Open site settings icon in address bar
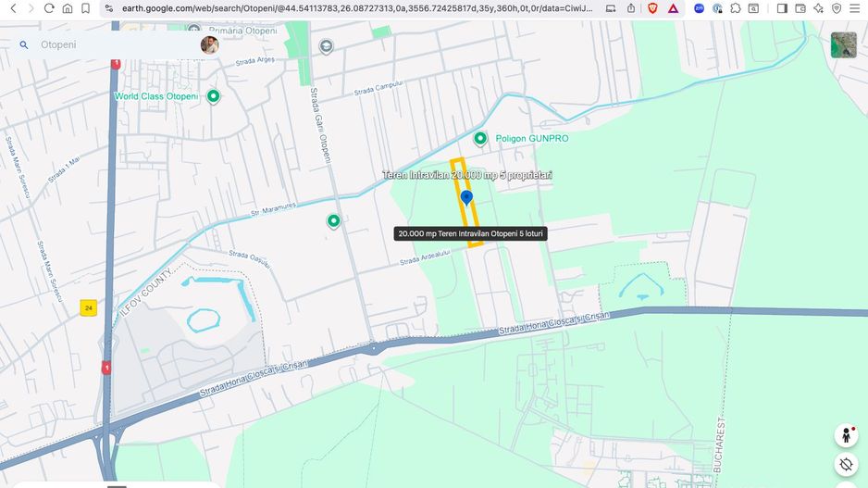The image size is (868, 488). coord(109,8)
